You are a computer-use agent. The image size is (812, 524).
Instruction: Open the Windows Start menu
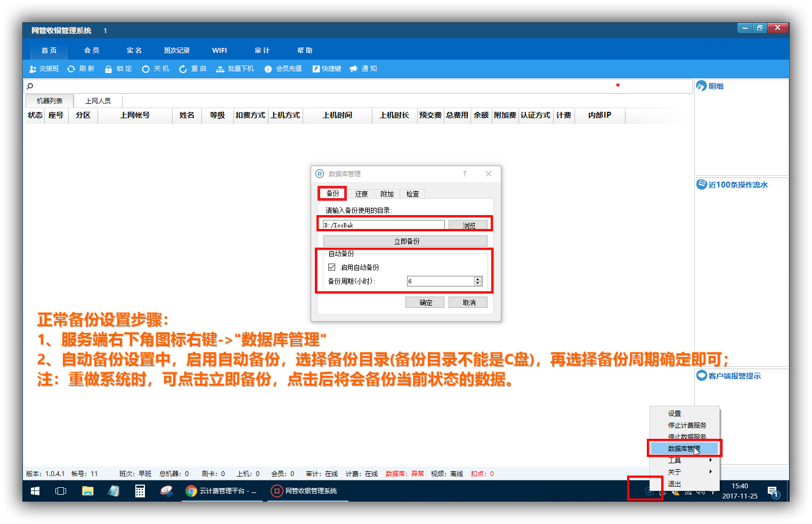(35, 491)
